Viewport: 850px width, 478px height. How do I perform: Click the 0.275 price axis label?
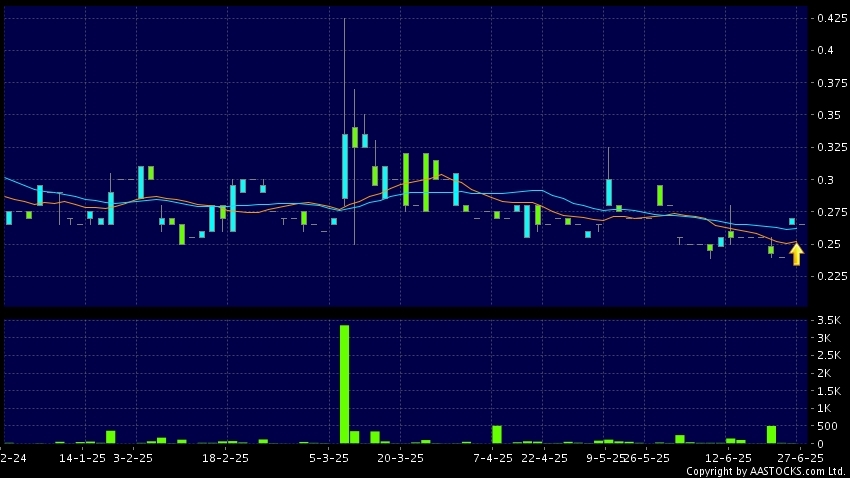[x=832, y=212]
